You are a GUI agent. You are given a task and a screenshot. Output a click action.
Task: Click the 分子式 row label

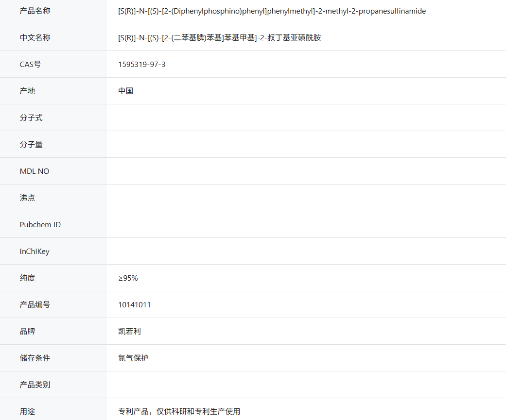coord(31,118)
